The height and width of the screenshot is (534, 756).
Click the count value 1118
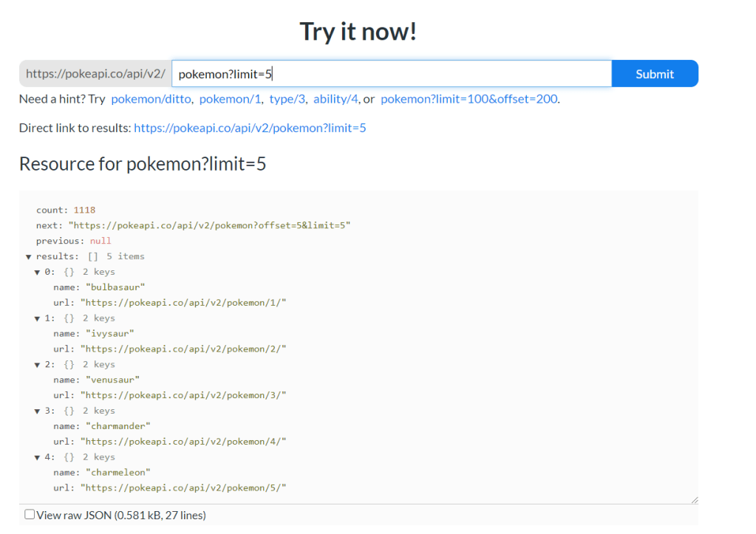coord(84,210)
